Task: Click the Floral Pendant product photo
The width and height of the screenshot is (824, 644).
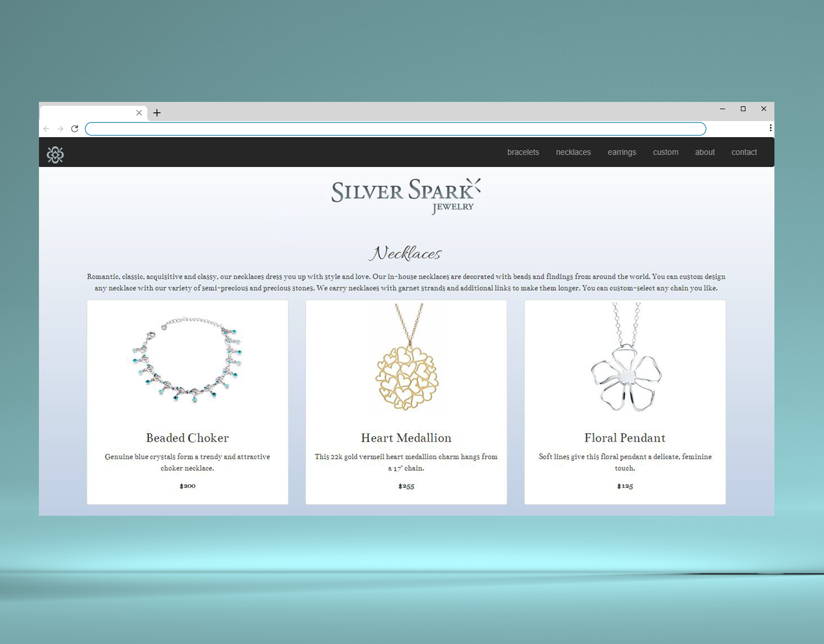Action: (625, 357)
